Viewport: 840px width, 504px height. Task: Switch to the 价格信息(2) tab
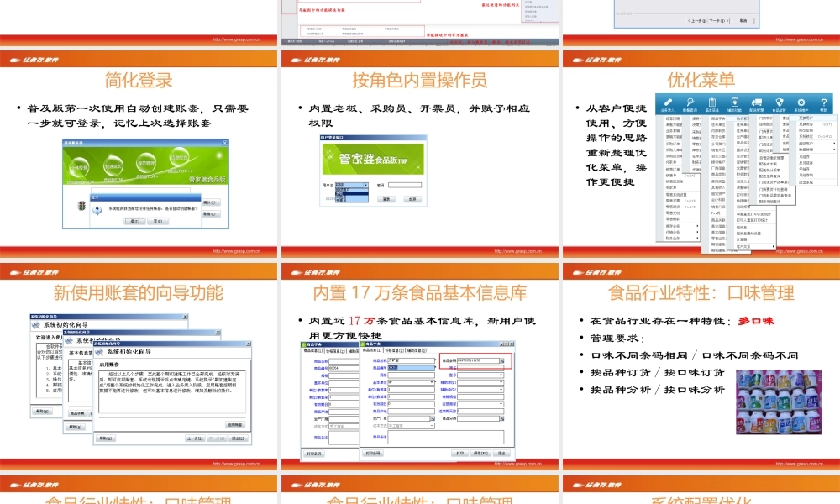point(394,350)
